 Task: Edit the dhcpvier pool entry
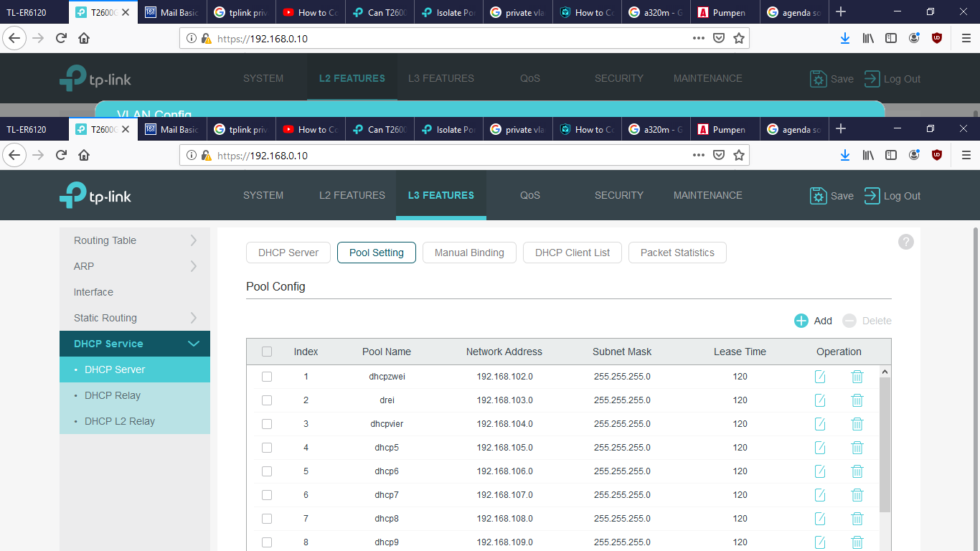point(820,424)
